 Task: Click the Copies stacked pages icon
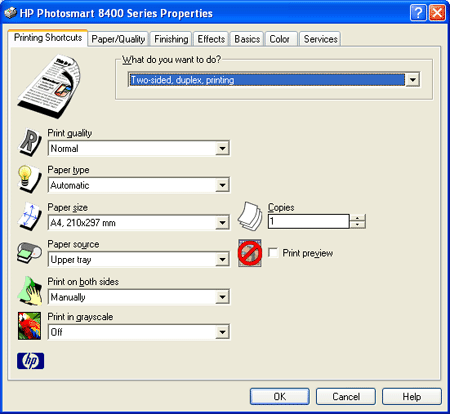(x=250, y=216)
